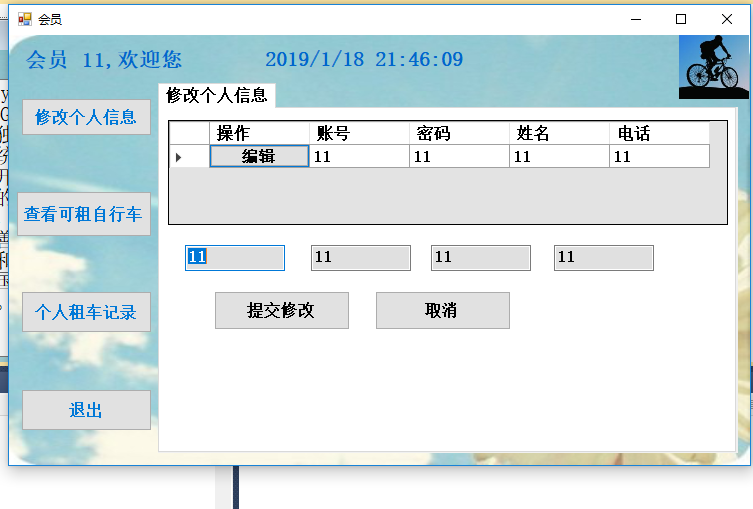
Task: Select the 电话 cell containing 11
Action: (x=659, y=157)
